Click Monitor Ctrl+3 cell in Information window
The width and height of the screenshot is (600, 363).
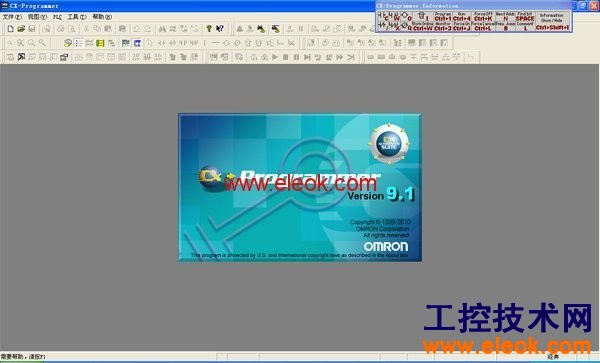pos(443,26)
